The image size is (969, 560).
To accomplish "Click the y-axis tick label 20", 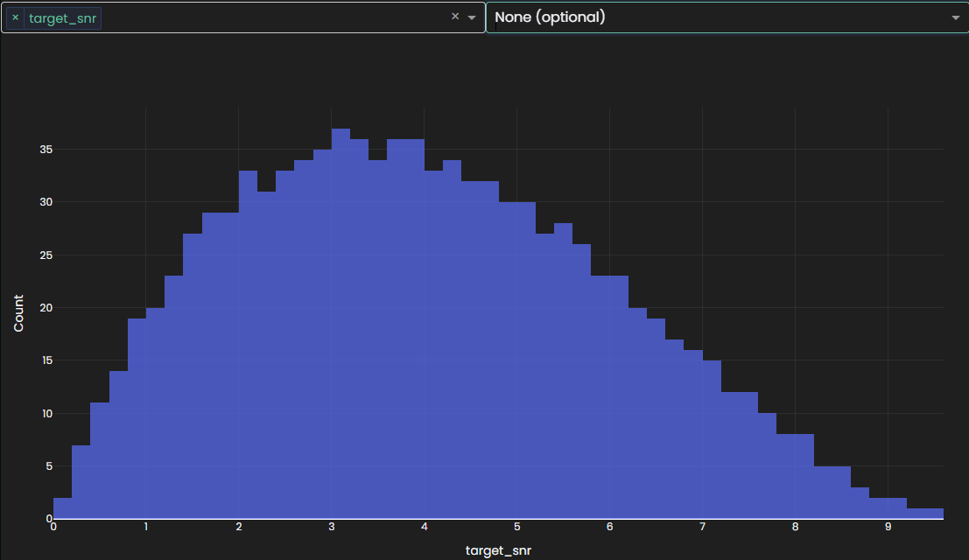I will point(46,307).
